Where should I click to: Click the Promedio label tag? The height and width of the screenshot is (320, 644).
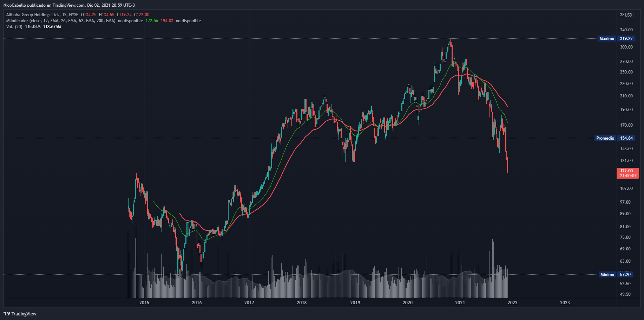point(605,138)
